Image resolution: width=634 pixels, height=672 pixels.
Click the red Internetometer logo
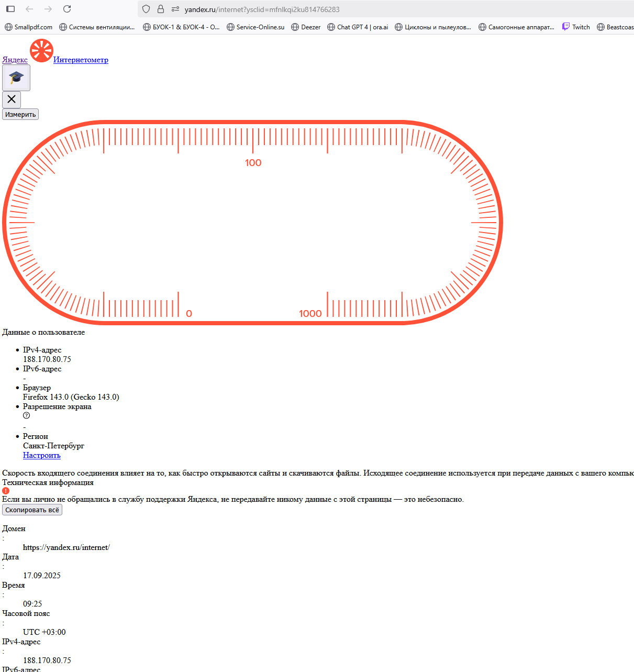click(x=41, y=51)
